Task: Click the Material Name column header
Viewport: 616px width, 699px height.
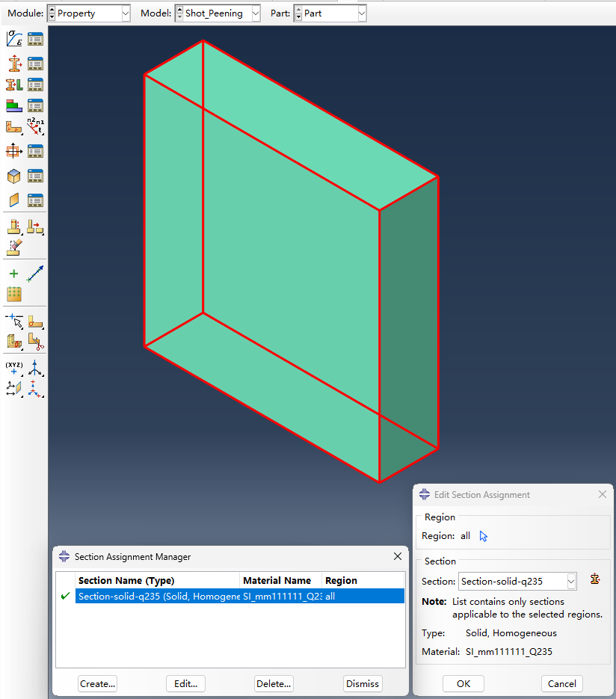Action: (x=280, y=580)
